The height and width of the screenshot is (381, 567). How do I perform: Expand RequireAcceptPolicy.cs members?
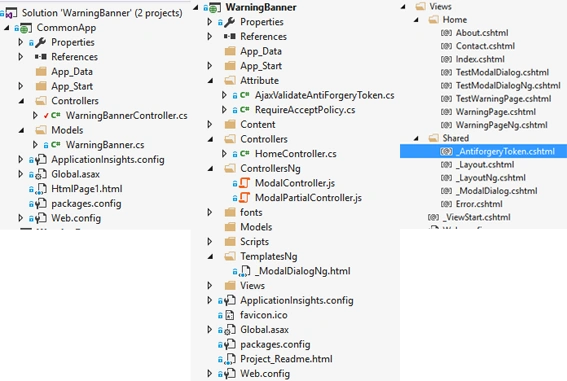pyautogui.click(x=224, y=110)
